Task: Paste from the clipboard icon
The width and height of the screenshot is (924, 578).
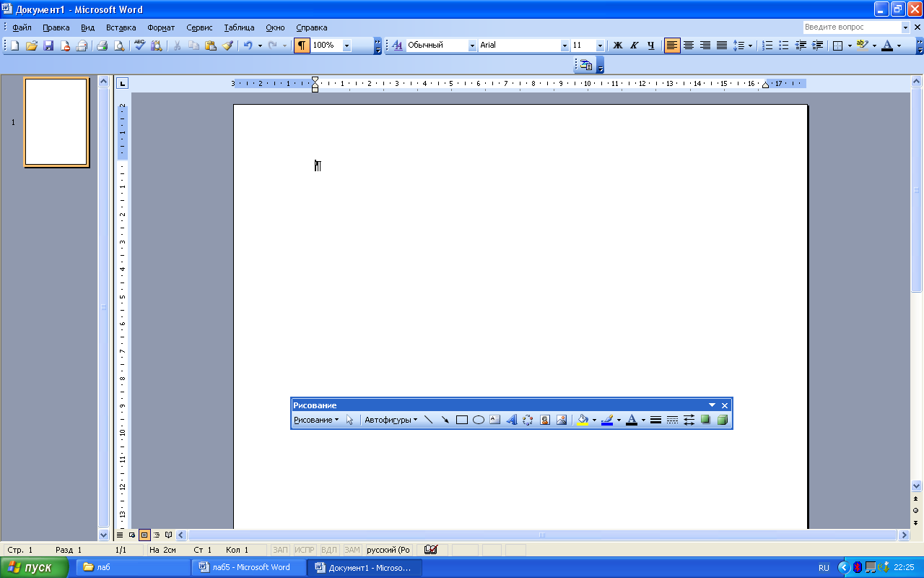Action: tap(211, 46)
